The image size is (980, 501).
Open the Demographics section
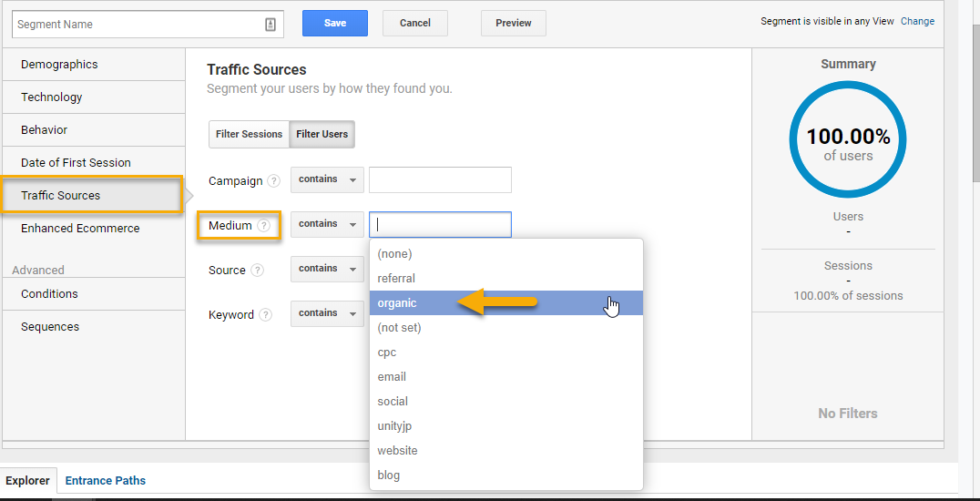59,65
